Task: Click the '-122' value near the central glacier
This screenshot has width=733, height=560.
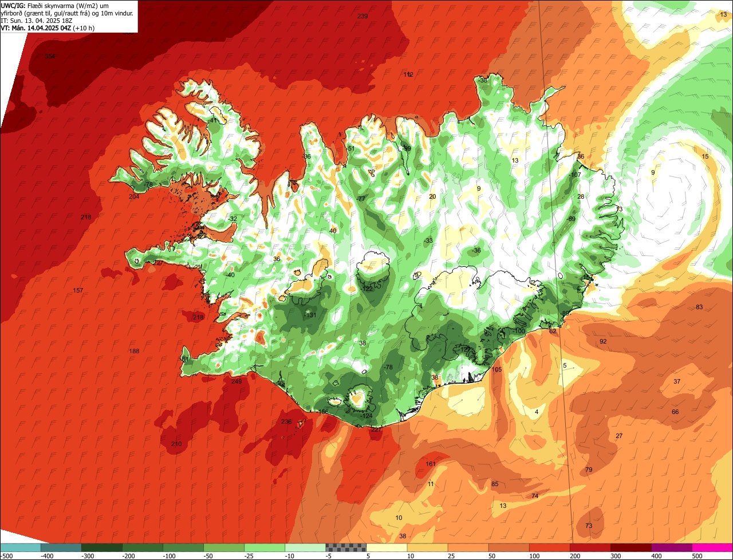Action: tap(366, 289)
